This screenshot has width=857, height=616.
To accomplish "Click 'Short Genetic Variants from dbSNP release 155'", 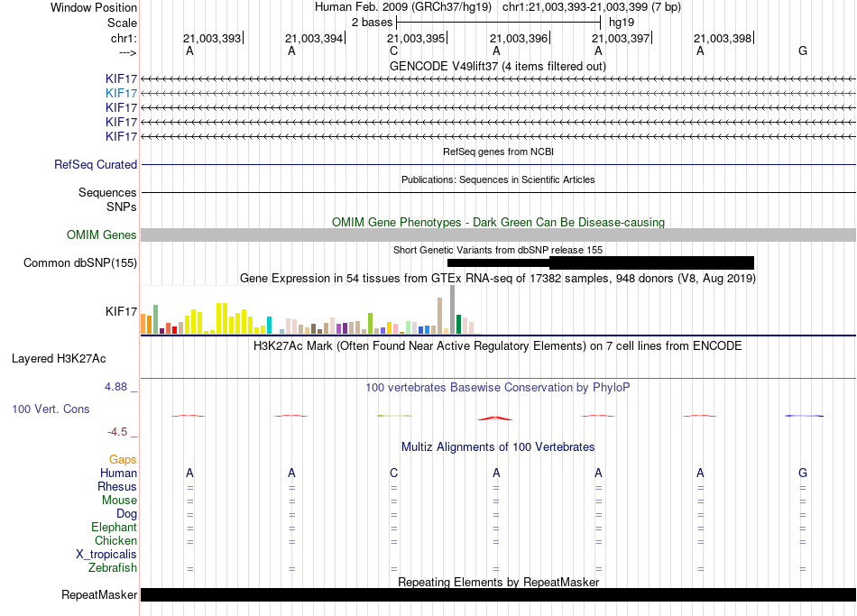I will (x=498, y=250).
